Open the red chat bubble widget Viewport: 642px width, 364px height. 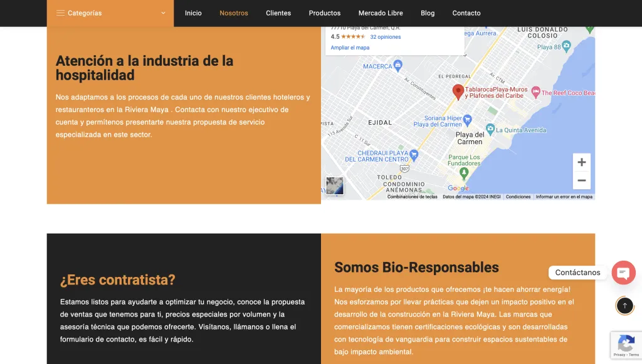[x=624, y=273]
